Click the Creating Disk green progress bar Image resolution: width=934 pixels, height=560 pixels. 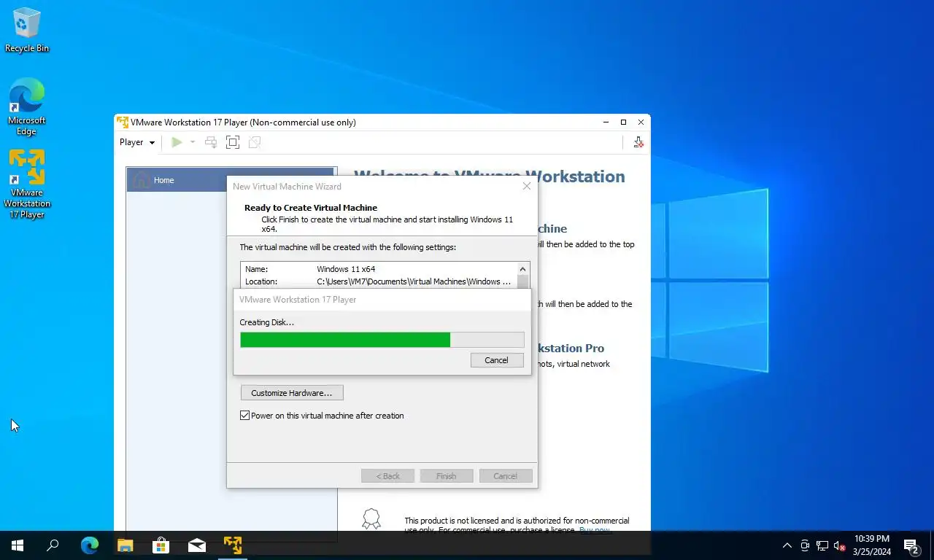(382, 340)
